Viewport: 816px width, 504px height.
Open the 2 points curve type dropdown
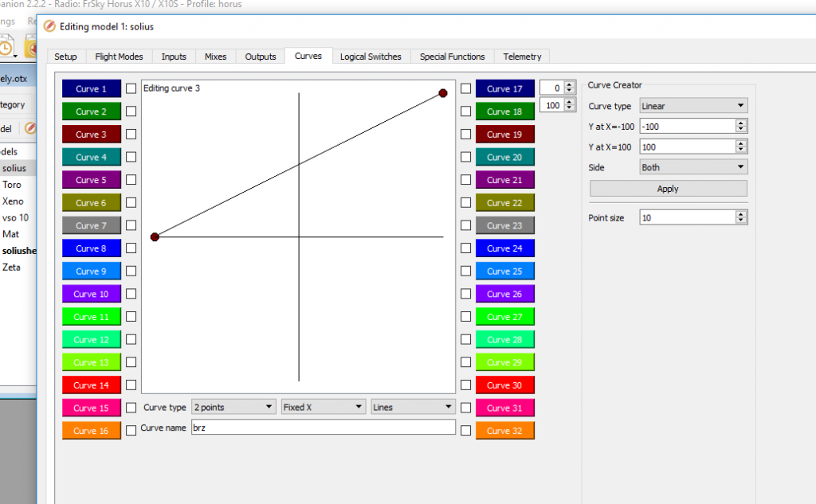pos(233,407)
